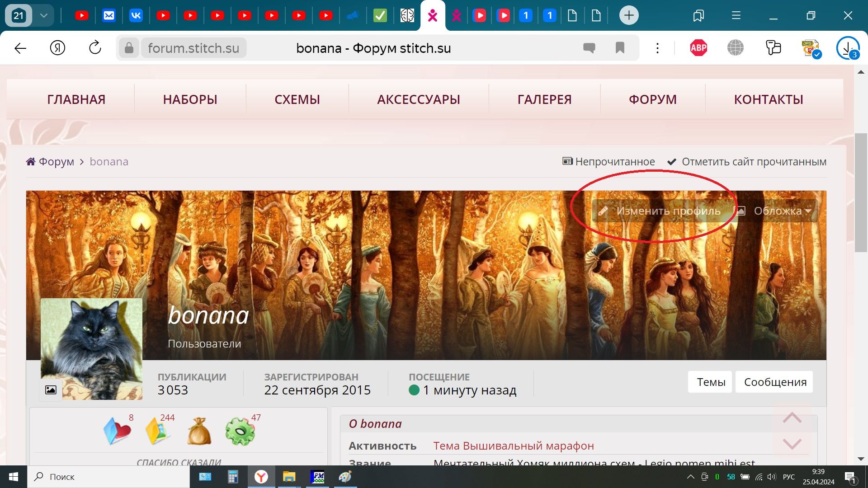The height and width of the screenshot is (488, 868).
Task: Expand the tab list chevron beside 21
Action: (x=43, y=16)
